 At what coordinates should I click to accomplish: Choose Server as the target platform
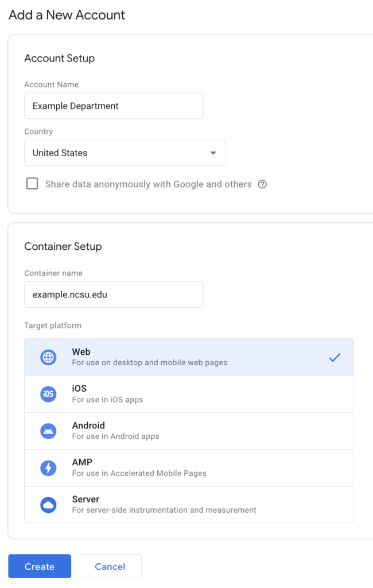click(x=189, y=504)
